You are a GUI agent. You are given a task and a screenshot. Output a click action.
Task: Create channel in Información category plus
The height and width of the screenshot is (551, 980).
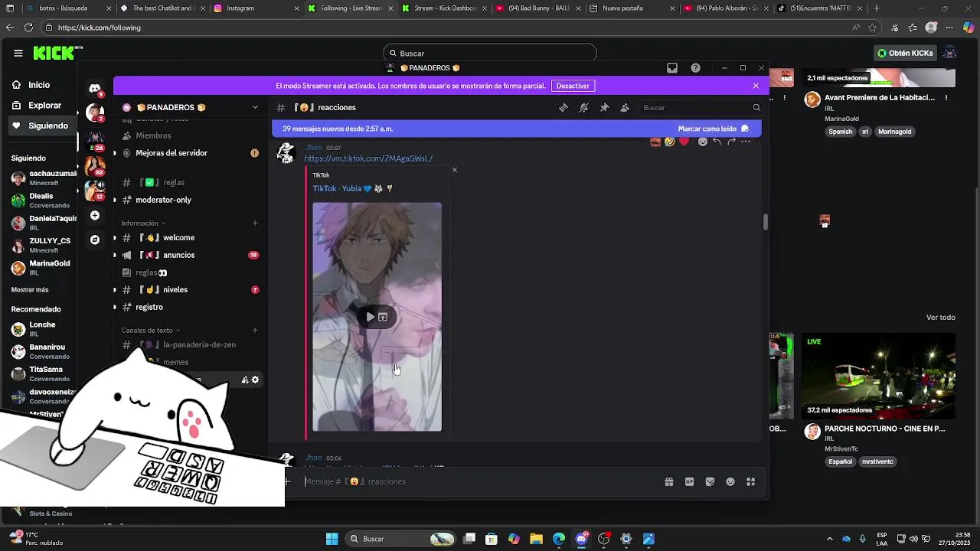[255, 223]
